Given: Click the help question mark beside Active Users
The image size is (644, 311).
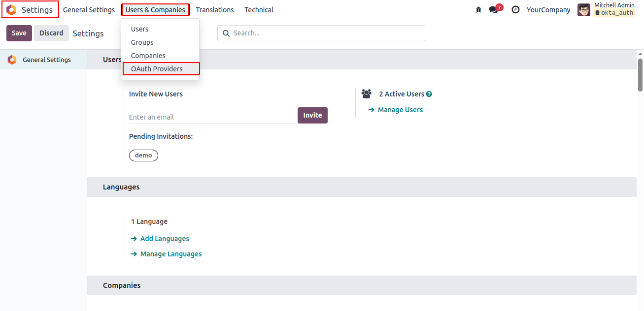Looking at the screenshot, I should pos(429,94).
